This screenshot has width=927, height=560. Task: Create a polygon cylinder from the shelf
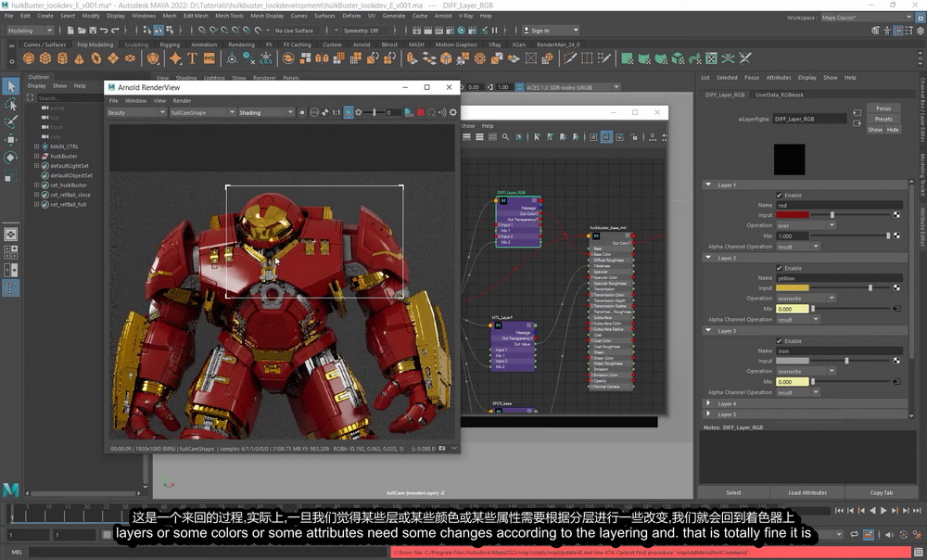click(62, 58)
